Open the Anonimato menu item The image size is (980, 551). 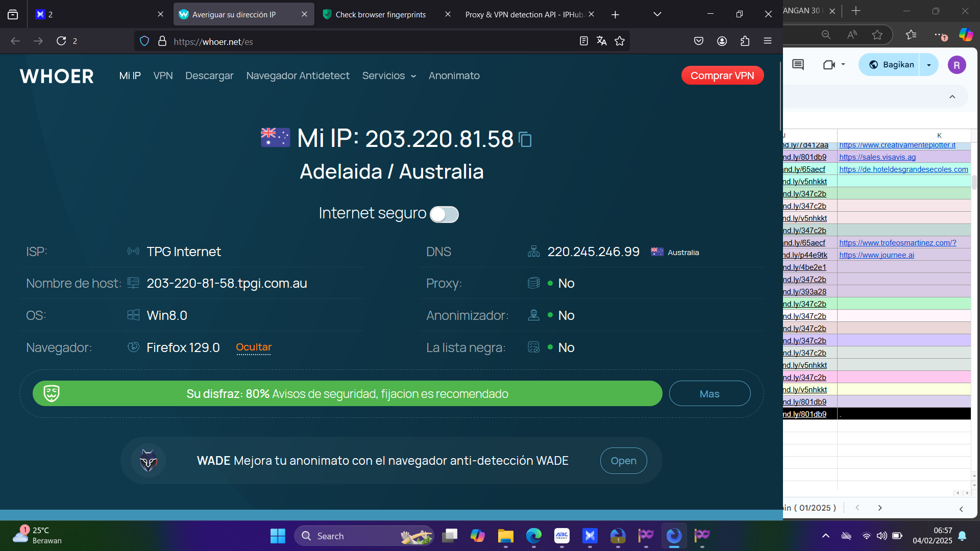click(x=454, y=76)
